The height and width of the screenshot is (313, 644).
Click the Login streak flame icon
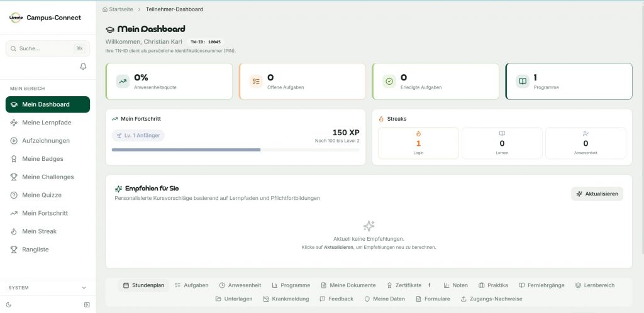(x=418, y=133)
